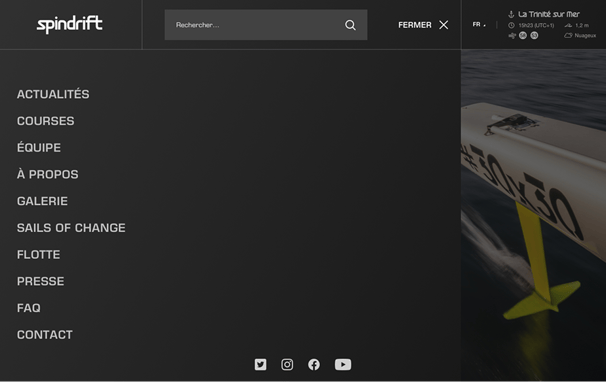Image resolution: width=606 pixels, height=382 pixels.
Task: Open the Équipe menu item
Action: [x=39, y=148]
